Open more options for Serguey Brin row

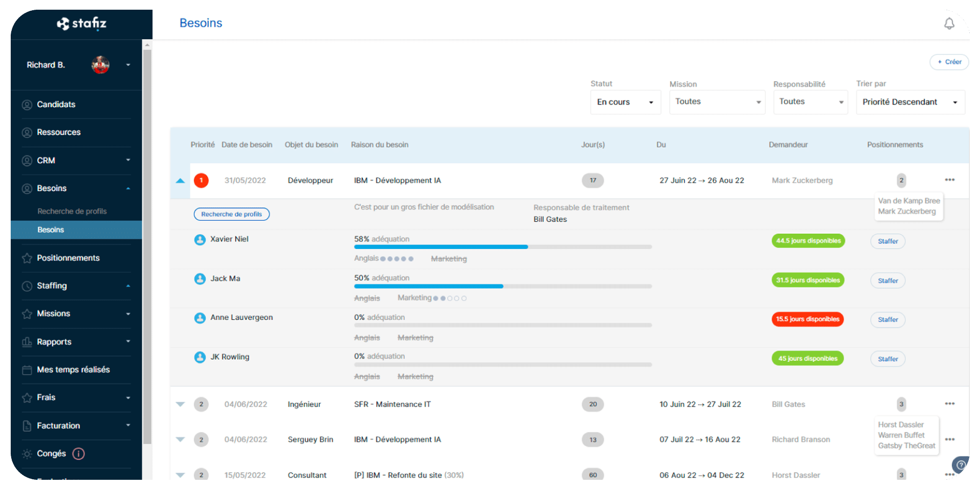[x=949, y=439]
